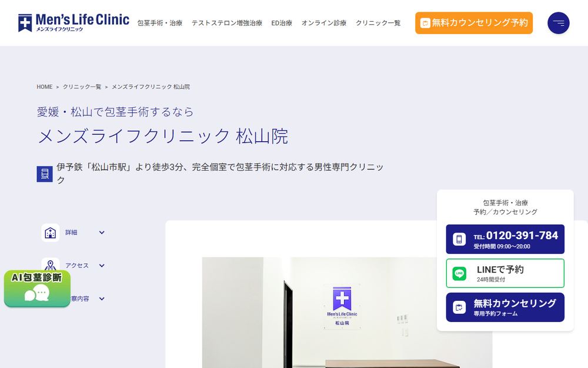Click the calendar icon in the orange button
The height and width of the screenshot is (368, 588).
(425, 23)
